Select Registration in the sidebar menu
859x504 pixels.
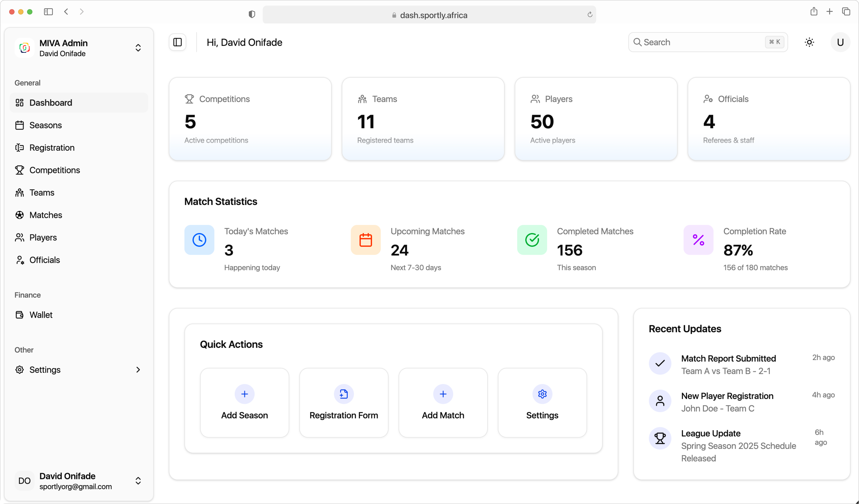(x=52, y=147)
